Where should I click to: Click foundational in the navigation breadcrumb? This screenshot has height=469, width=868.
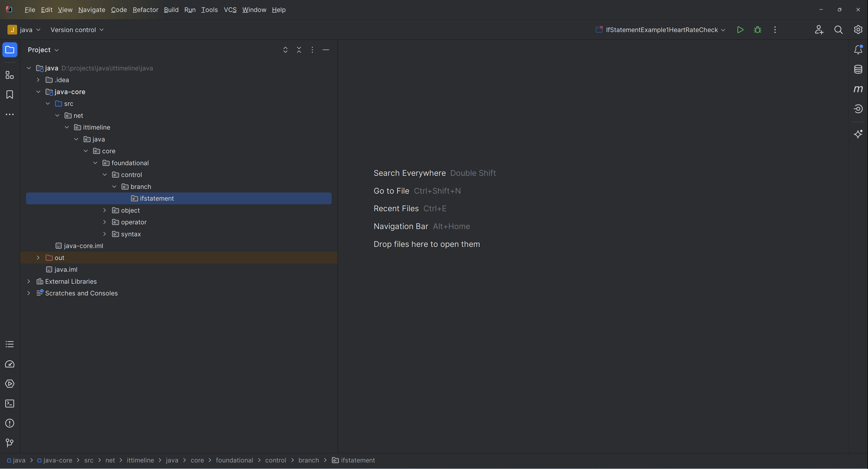click(234, 460)
